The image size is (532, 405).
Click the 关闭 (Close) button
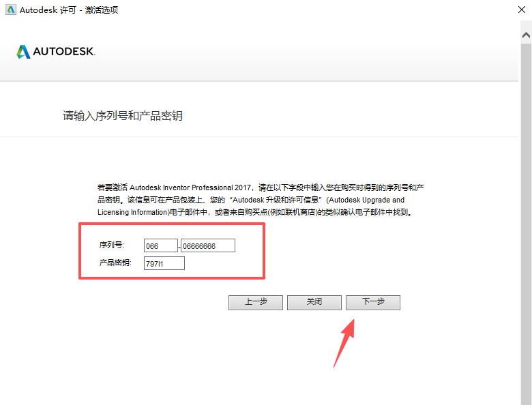coord(314,302)
